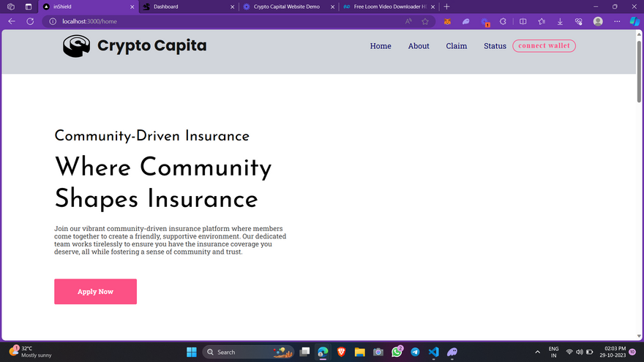This screenshot has height=362, width=644.
Task: Show hidden system tray icons
Action: [x=538, y=352]
